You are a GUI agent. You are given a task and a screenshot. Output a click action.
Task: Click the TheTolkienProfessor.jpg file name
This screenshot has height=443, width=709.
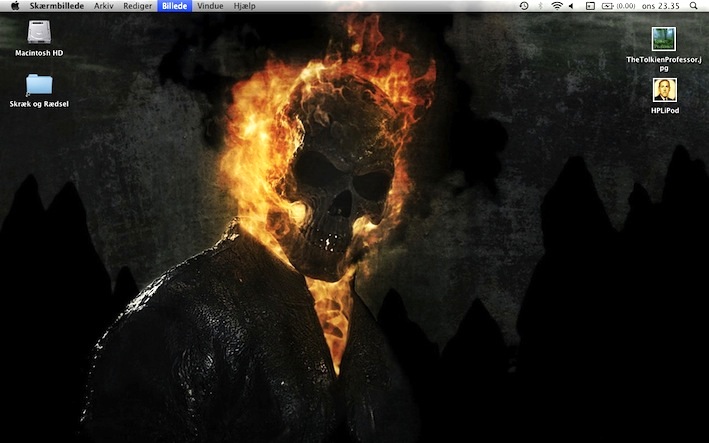(x=664, y=64)
